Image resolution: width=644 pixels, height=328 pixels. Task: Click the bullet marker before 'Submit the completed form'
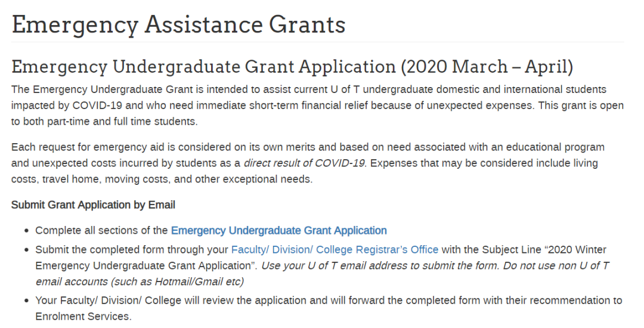coord(27,250)
